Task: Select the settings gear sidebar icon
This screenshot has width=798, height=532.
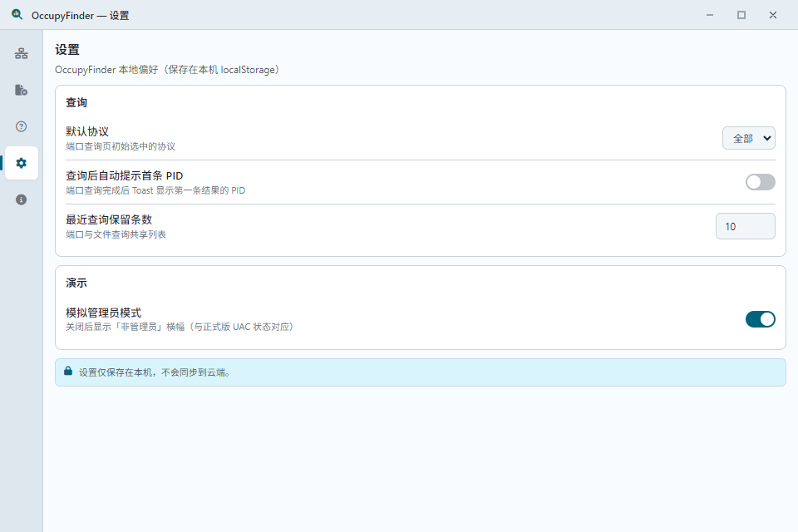Action: pyautogui.click(x=22, y=163)
